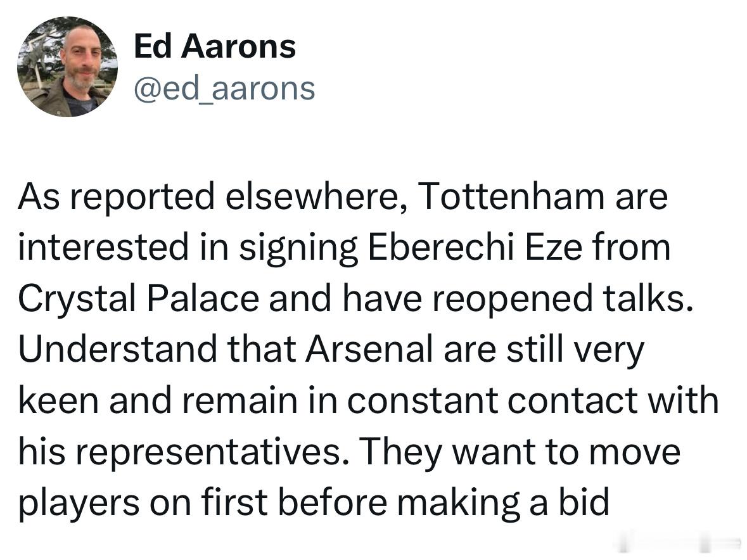Select the words 'still very' in tweet

575,350
